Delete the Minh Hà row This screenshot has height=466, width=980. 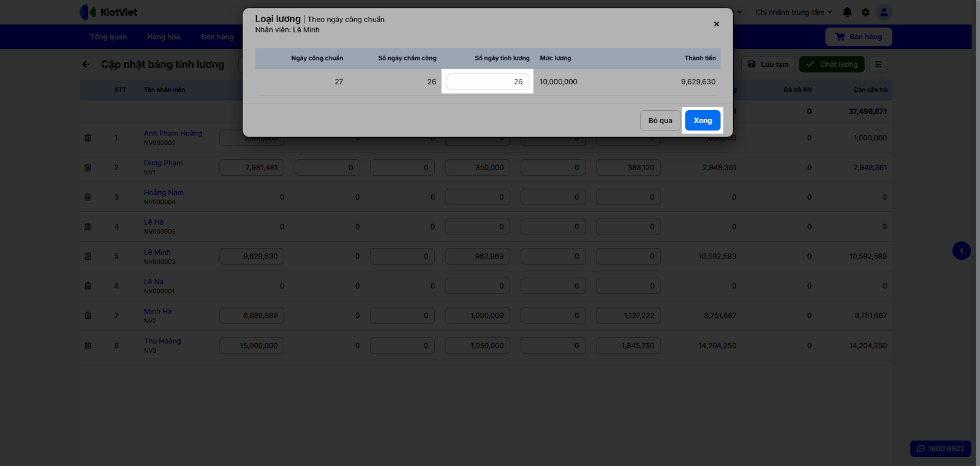pyautogui.click(x=88, y=315)
